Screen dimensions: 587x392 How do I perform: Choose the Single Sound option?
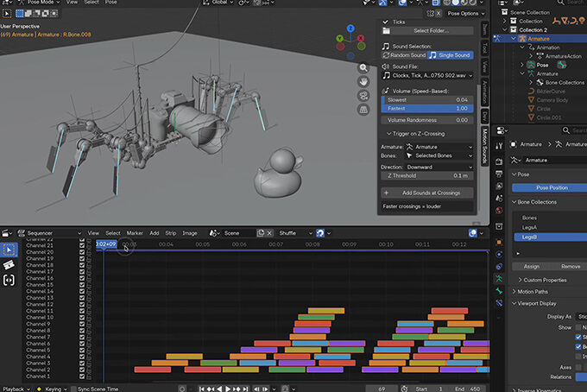coord(450,54)
